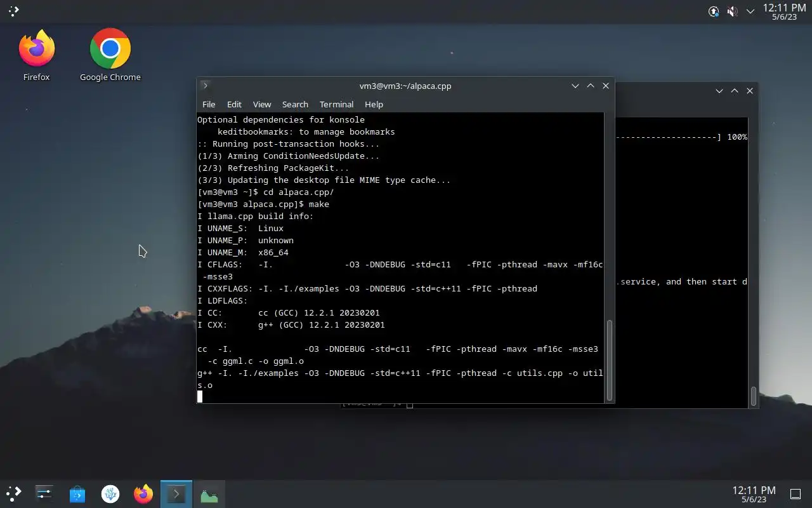Viewport: 812px width, 508px height.
Task: Click the white coral icon in the taskbar
Action: [110, 493]
